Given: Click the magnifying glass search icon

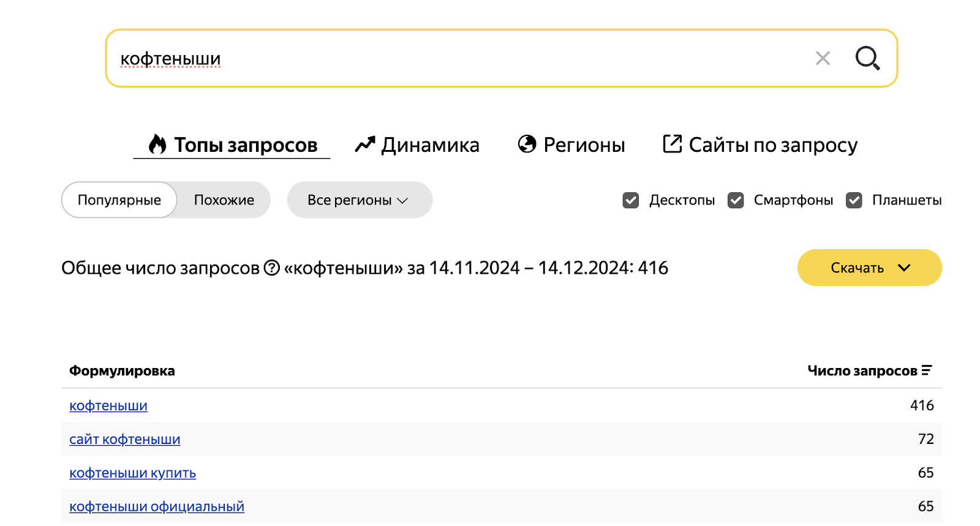Looking at the screenshot, I should point(867,58).
